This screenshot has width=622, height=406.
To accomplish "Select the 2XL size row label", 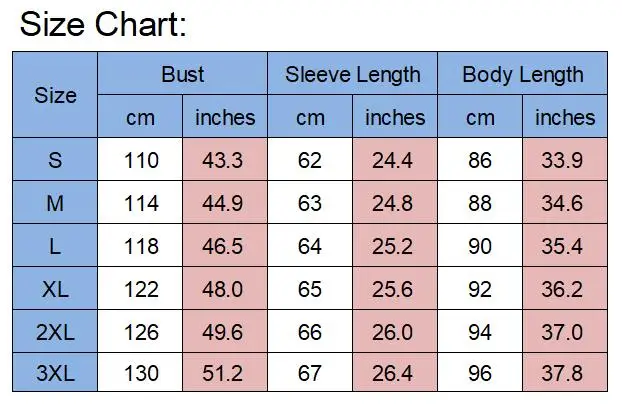I will [55, 331].
